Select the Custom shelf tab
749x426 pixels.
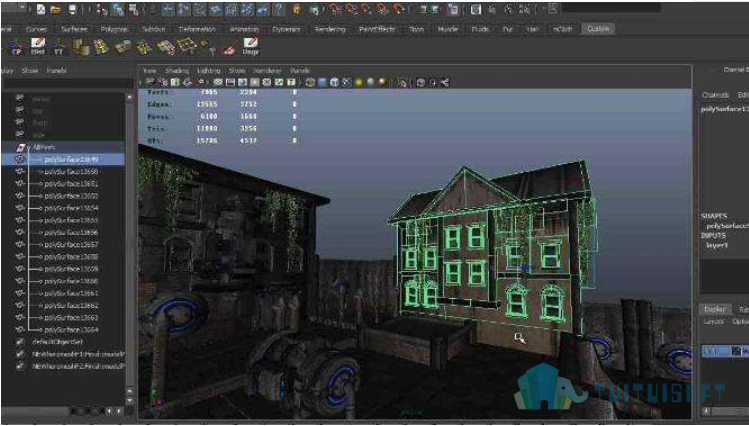pos(598,29)
